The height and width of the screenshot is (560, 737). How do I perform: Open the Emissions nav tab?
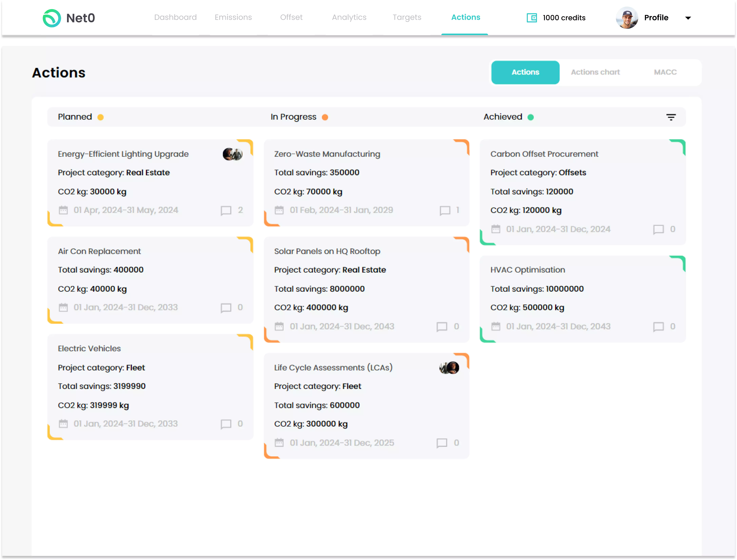pos(233,17)
